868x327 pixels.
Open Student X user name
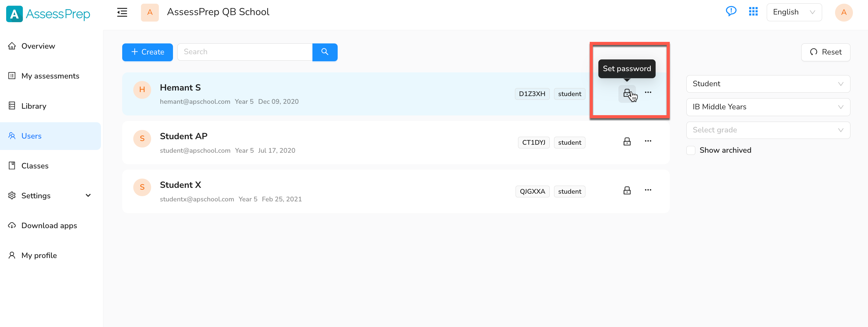pyautogui.click(x=180, y=185)
